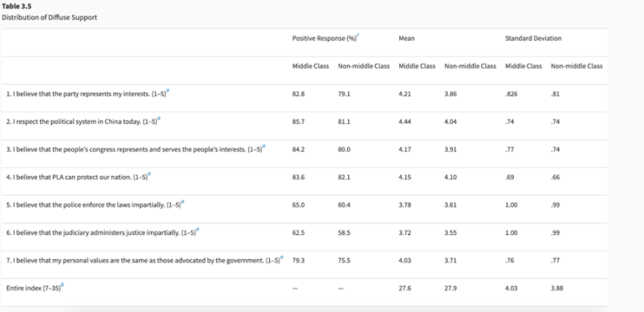The height and width of the screenshot is (312, 644).
Task: Click Middle Class subheader under Positive Response
Action: [310, 66]
